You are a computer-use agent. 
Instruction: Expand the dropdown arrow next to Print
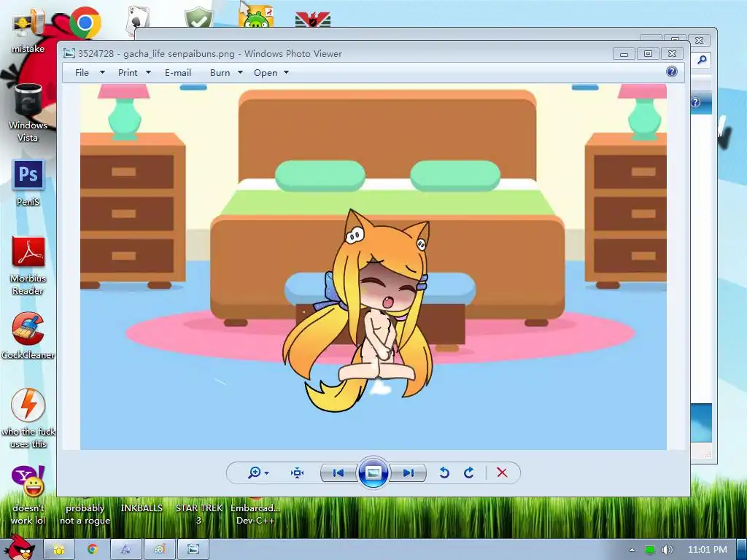tap(148, 72)
